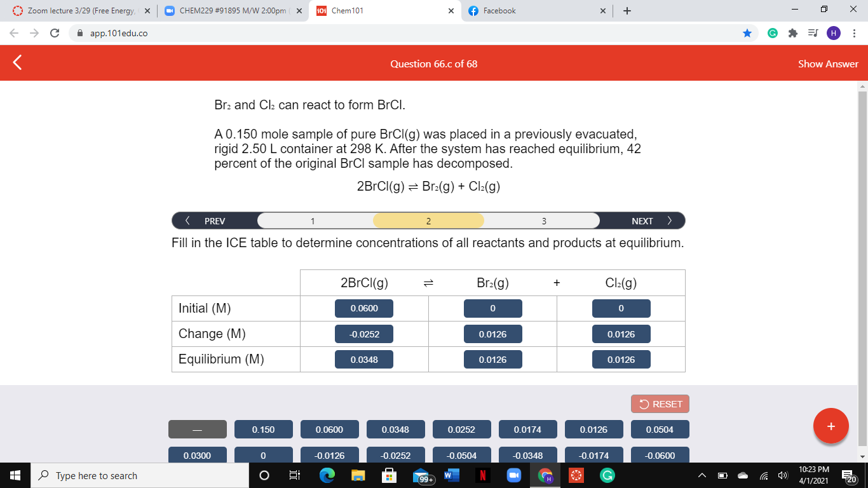Viewport: 868px width, 488px height.
Task: Open Task View in taskbar
Action: [x=295, y=475]
